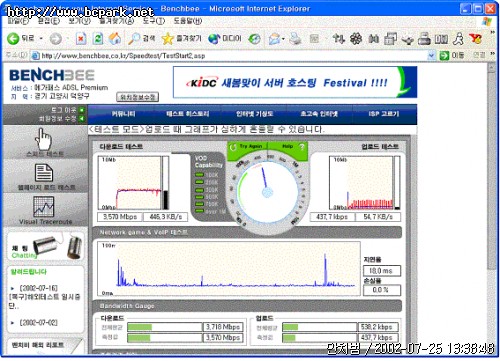Select the ISP comparison navigation tab

click(x=384, y=114)
